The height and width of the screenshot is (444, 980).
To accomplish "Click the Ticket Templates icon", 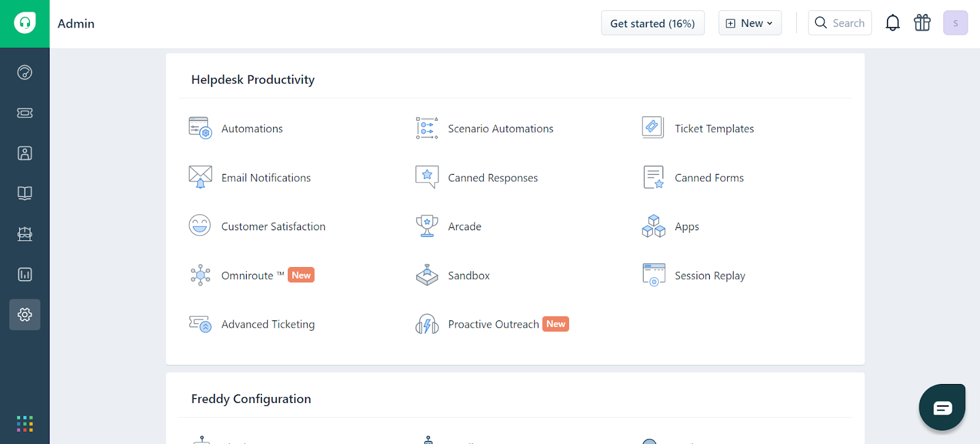I will [x=653, y=127].
